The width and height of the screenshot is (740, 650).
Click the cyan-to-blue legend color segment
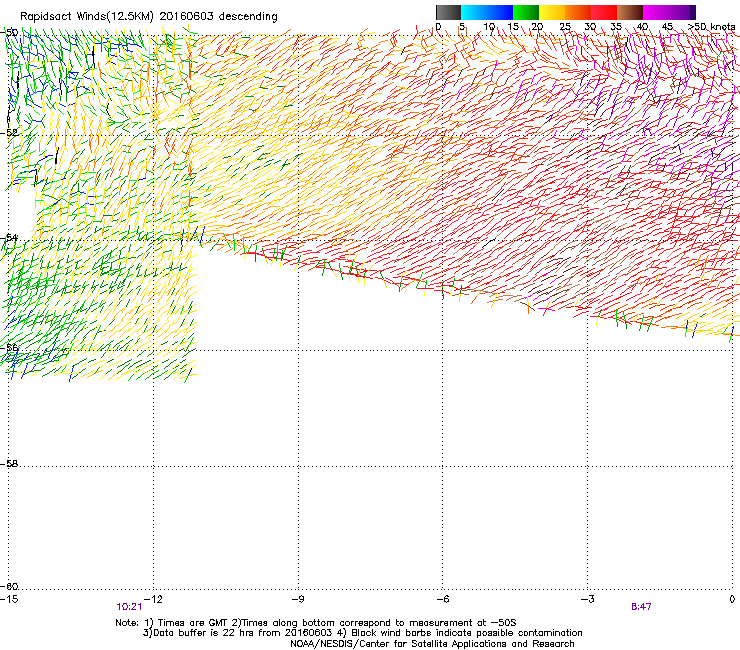[487, 12]
